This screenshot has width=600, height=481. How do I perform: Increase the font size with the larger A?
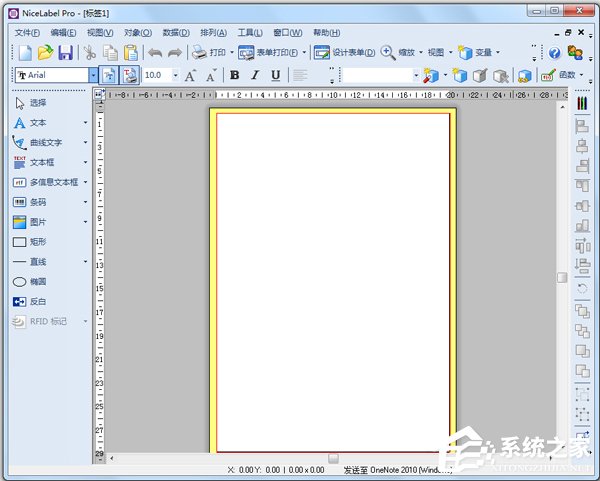coord(190,75)
